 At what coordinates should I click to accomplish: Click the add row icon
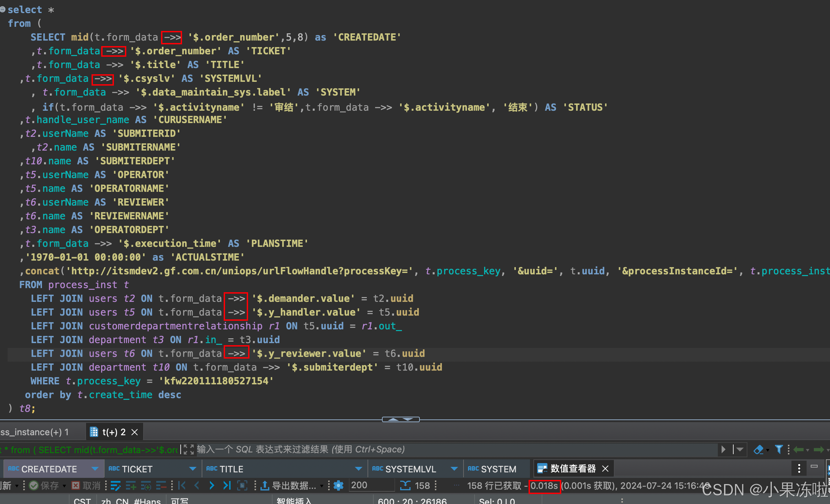pos(130,485)
